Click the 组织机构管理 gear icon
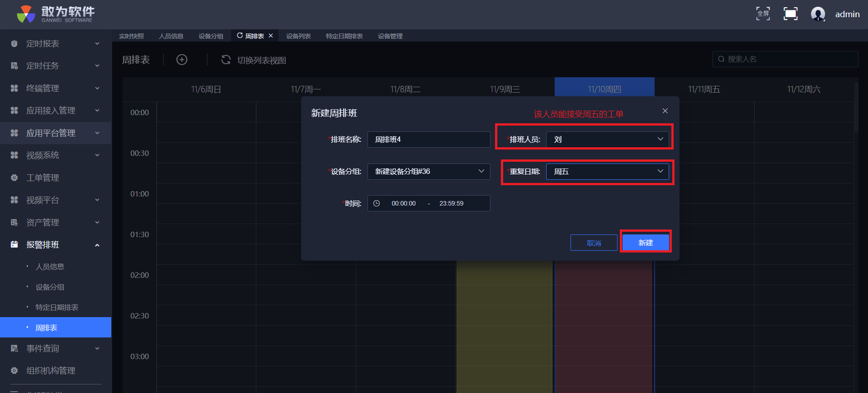Screen dimensions: 868x393 (14, 370)
